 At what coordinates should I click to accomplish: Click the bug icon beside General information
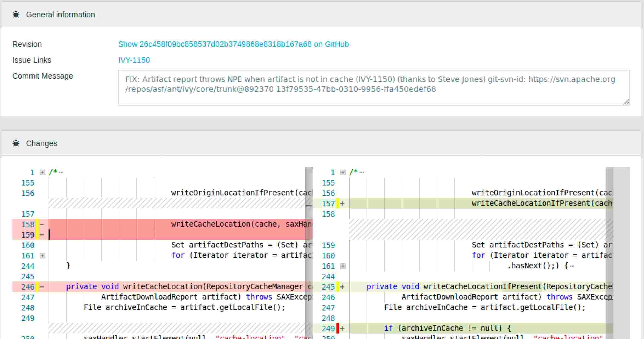(16, 15)
